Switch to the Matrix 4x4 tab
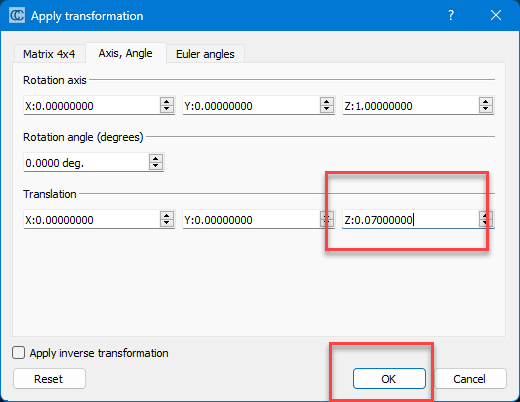The image size is (520, 402). click(49, 54)
